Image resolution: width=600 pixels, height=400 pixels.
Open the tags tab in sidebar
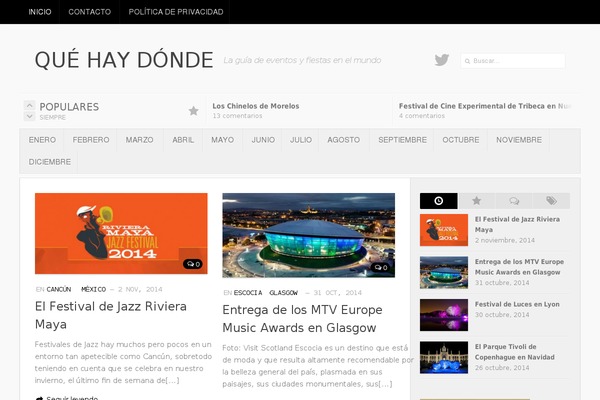tap(551, 201)
